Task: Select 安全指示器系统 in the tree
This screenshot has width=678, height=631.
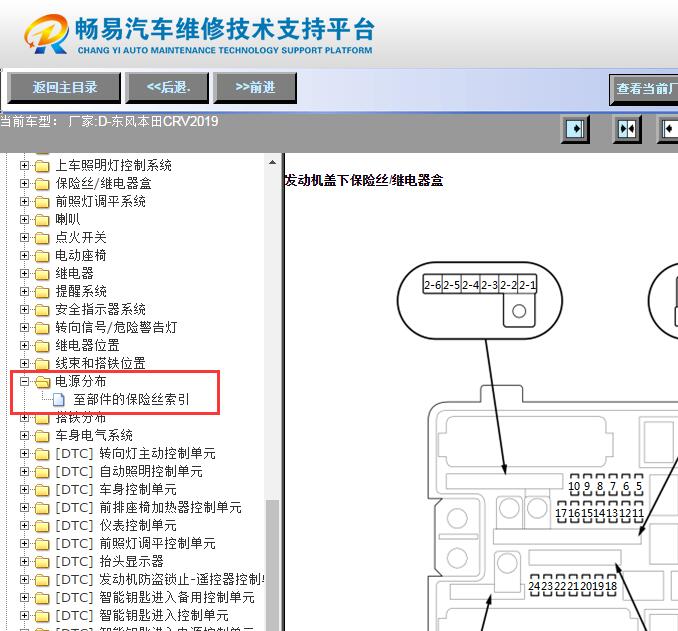Action: (x=100, y=310)
